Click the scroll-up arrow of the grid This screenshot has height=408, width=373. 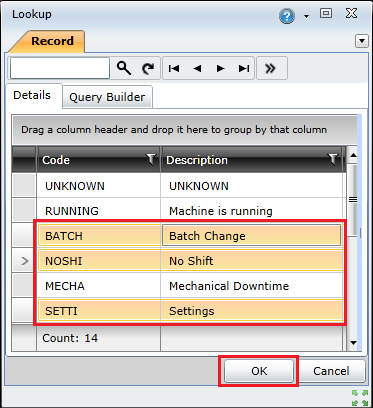[353, 155]
